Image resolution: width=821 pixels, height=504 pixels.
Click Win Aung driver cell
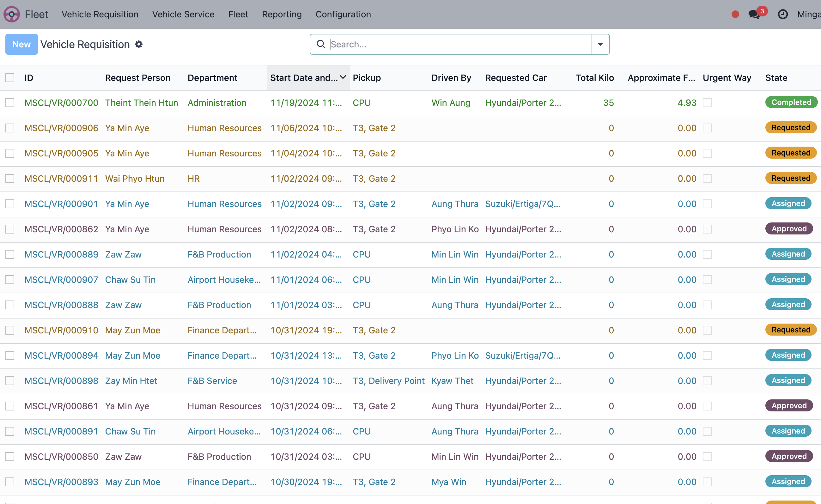pos(451,103)
